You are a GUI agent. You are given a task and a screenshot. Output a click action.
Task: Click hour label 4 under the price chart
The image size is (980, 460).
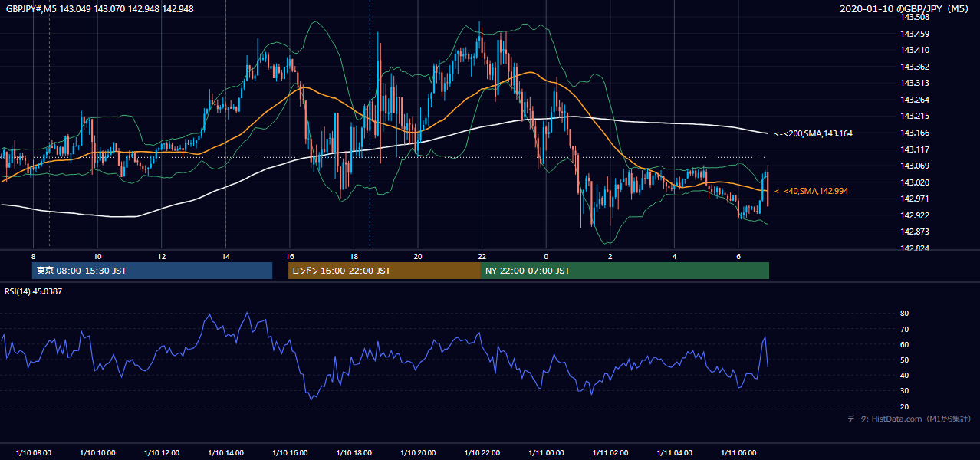tap(673, 256)
